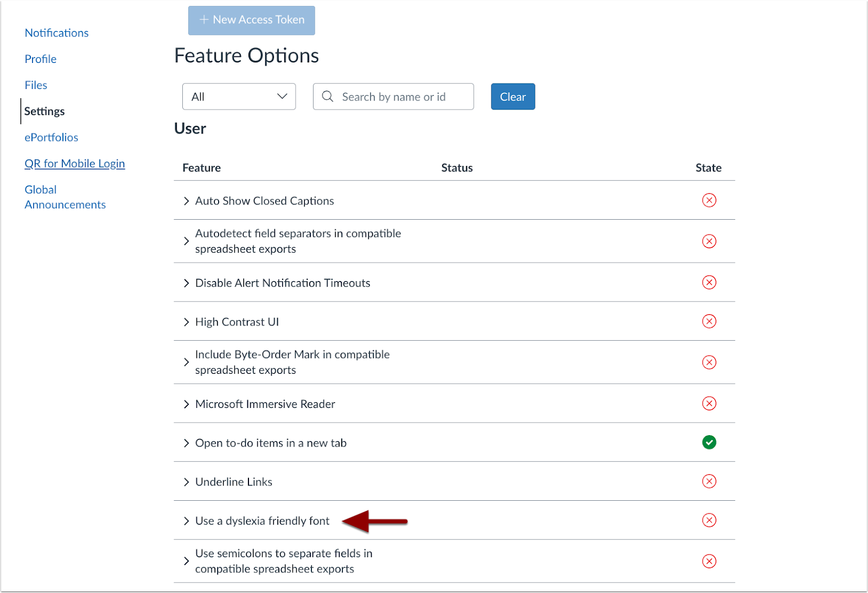868x593 pixels.
Task: Click the red state icon for High Contrast UI
Action: [x=710, y=321]
